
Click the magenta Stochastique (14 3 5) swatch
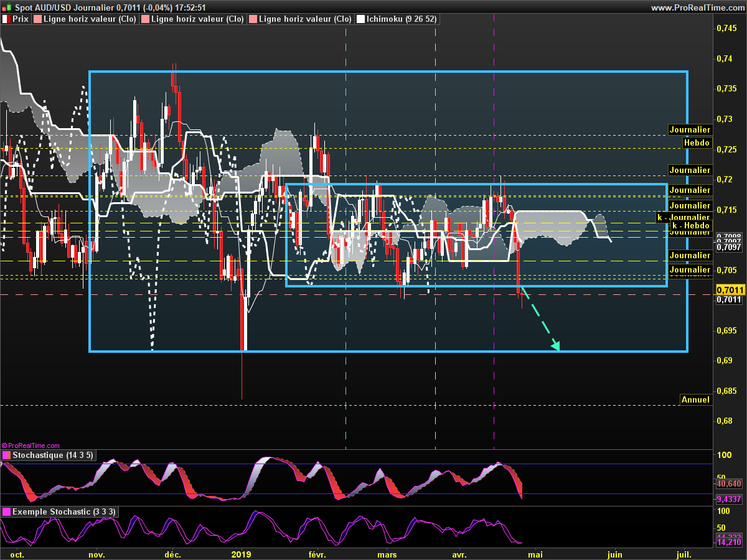(6, 455)
